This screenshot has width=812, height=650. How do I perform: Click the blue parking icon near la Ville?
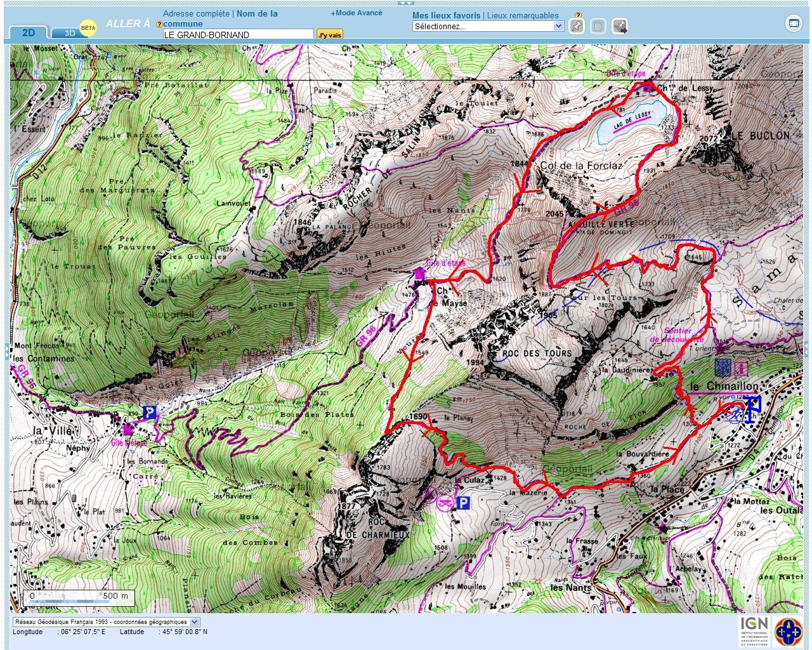click(149, 413)
